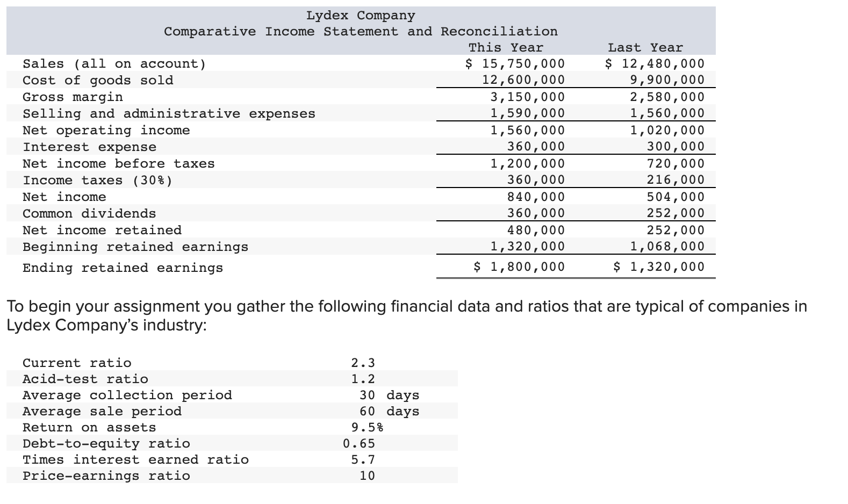Image resolution: width=848 pixels, height=504 pixels.
Task: Select the 'Net income' row label
Action: coord(64,197)
